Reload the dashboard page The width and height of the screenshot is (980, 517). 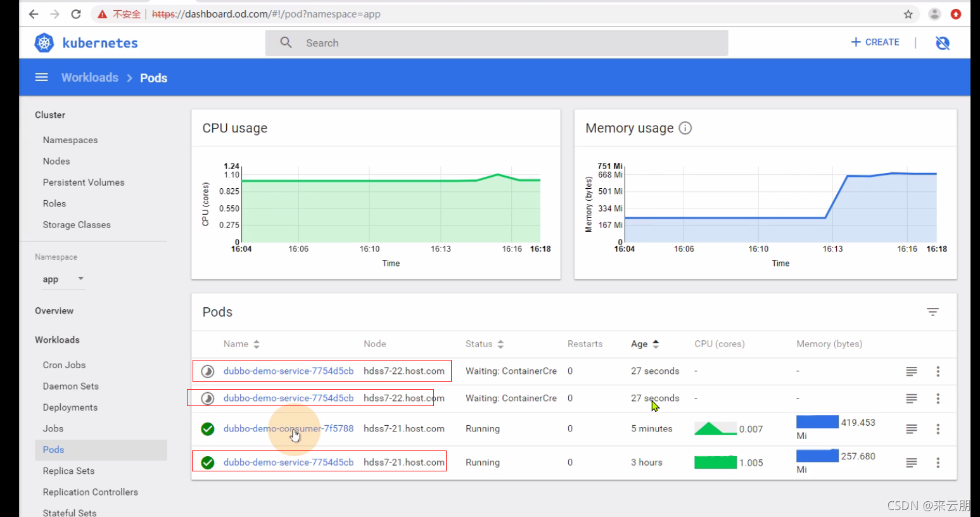point(76,14)
